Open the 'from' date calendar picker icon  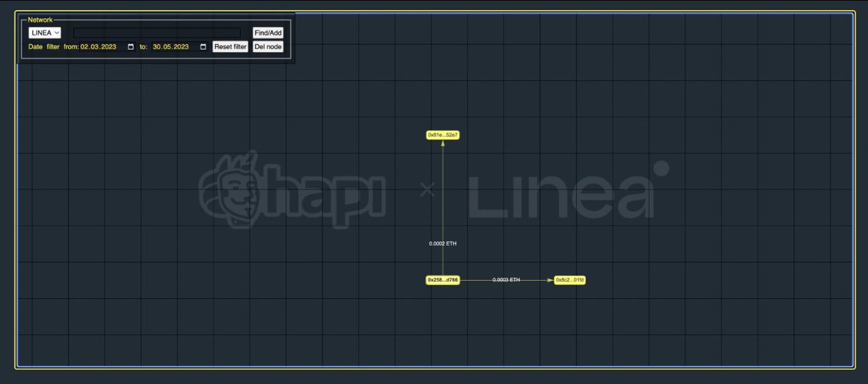tap(131, 46)
